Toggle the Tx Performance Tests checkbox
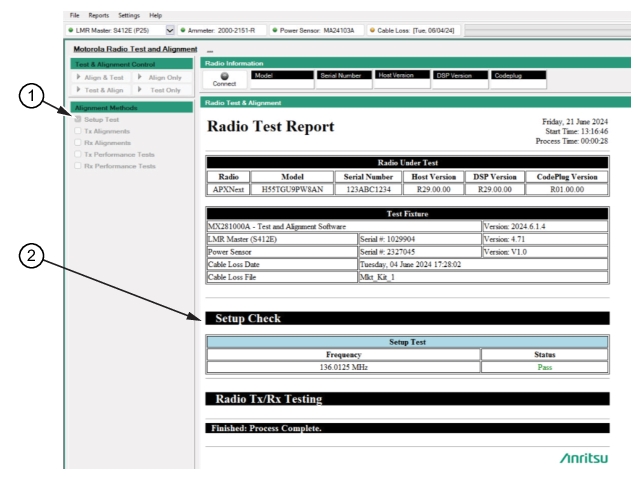 point(77,154)
